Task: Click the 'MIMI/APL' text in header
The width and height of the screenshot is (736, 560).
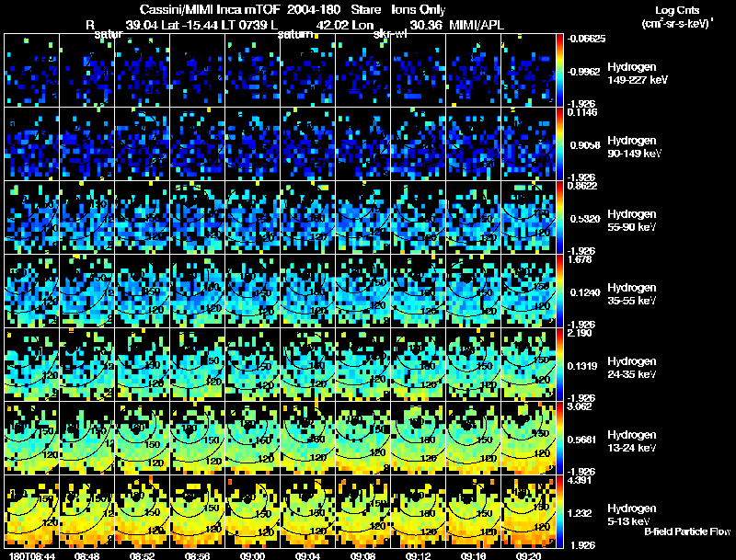Action: tap(477, 25)
